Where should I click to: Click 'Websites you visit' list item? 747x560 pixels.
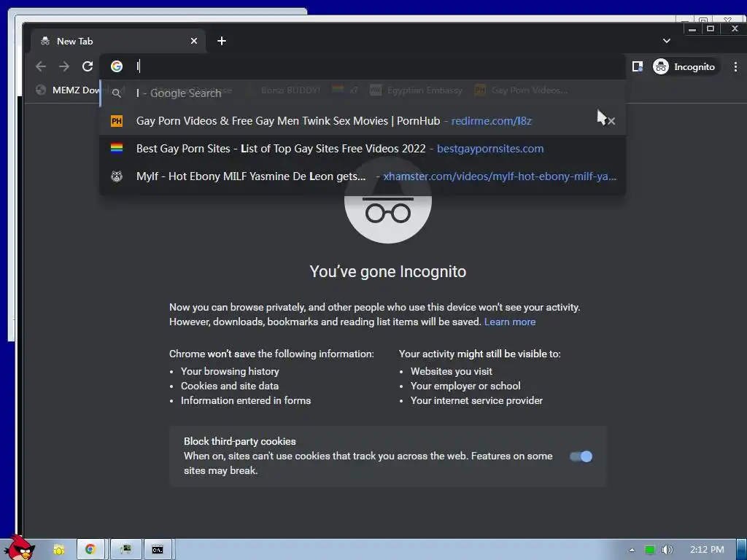point(451,371)
